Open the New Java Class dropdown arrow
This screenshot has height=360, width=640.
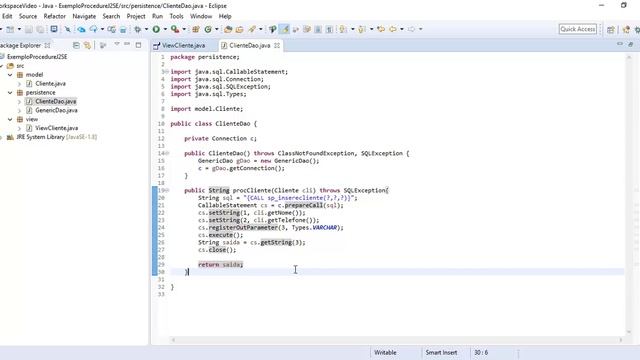coord(217,29)
